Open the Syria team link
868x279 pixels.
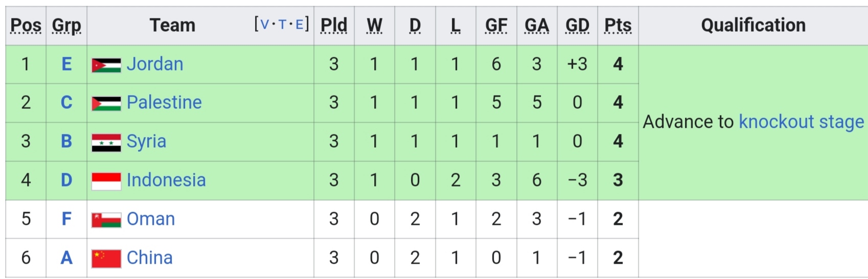coord(146,142)
